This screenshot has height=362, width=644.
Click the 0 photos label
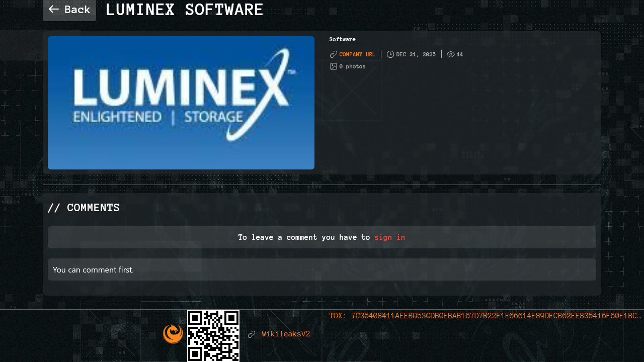click(352, 66)
